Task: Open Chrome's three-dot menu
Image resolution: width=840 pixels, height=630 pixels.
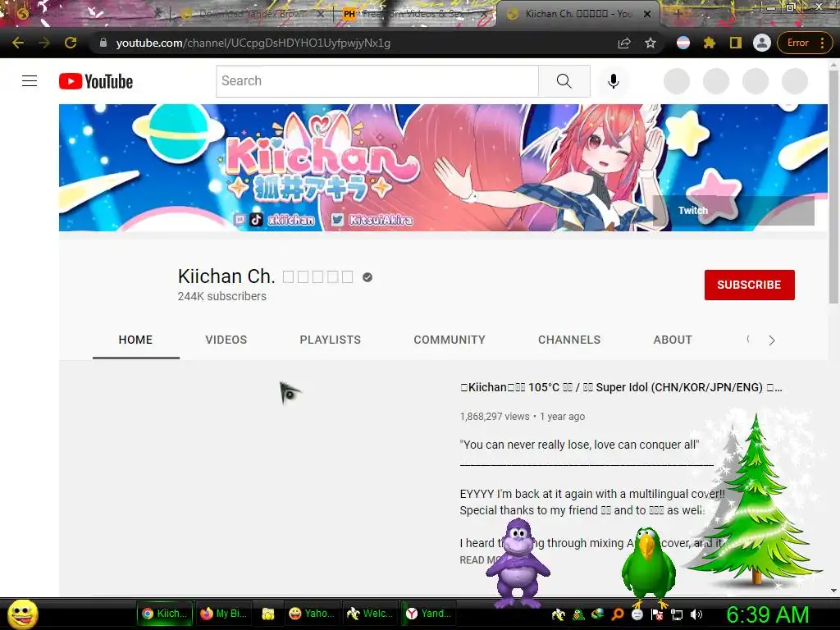Action: coord(822,43)
